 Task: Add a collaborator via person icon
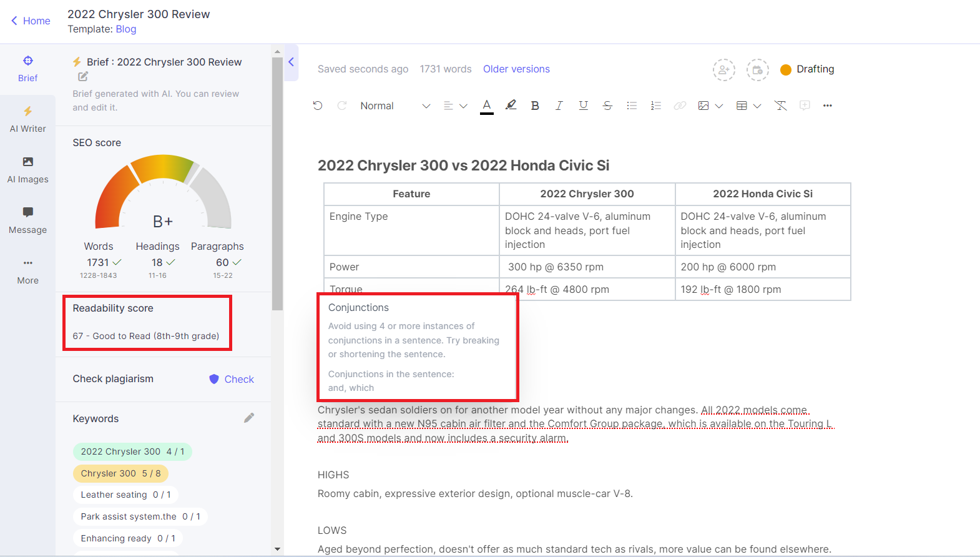[x=724, y=69]
